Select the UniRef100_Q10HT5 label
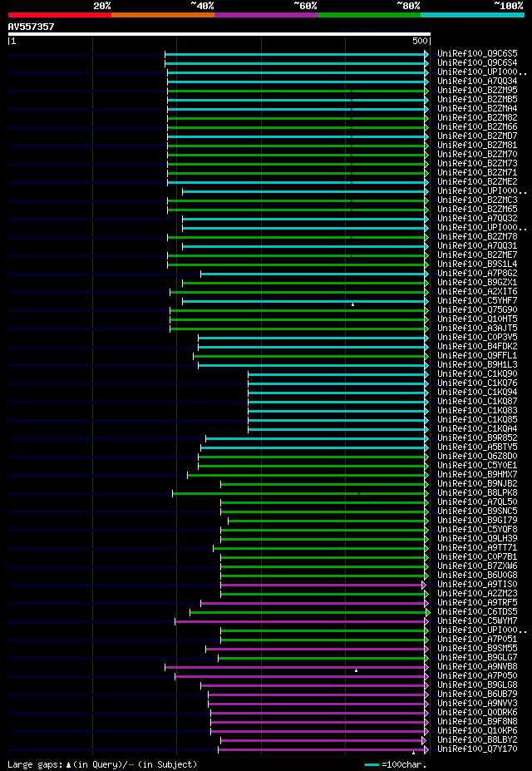 [x=477, y=319]
